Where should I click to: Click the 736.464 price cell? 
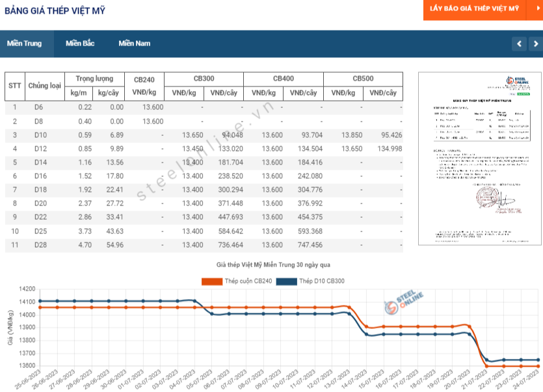tap(230, 245)
